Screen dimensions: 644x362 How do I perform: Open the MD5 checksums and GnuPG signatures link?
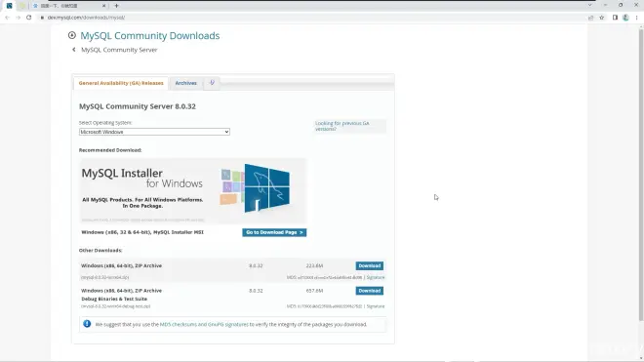click(204, 325)
